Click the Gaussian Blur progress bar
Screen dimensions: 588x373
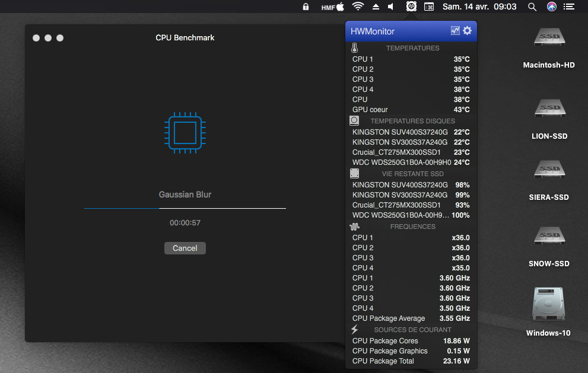coord(185,208)
